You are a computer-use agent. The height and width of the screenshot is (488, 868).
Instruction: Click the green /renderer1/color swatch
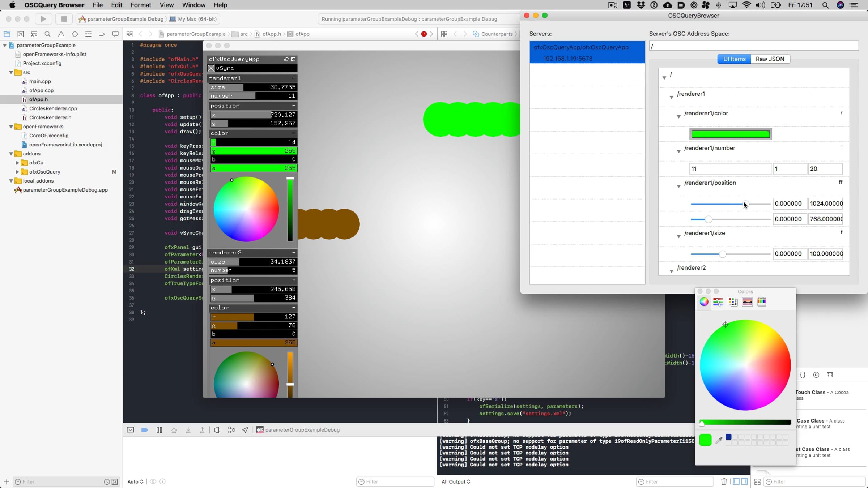(731, 134)
